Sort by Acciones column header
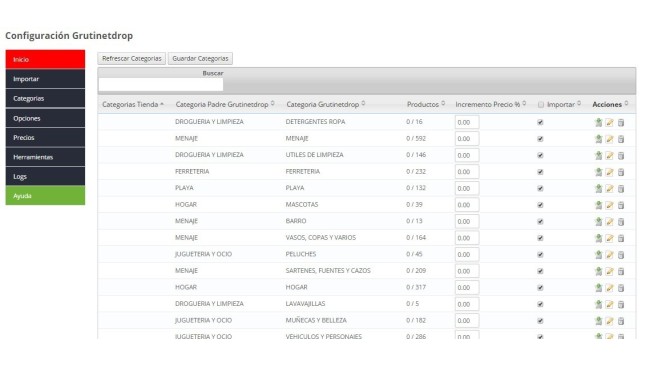This screenshot has height=366, width=646. [x=610, y=104]
